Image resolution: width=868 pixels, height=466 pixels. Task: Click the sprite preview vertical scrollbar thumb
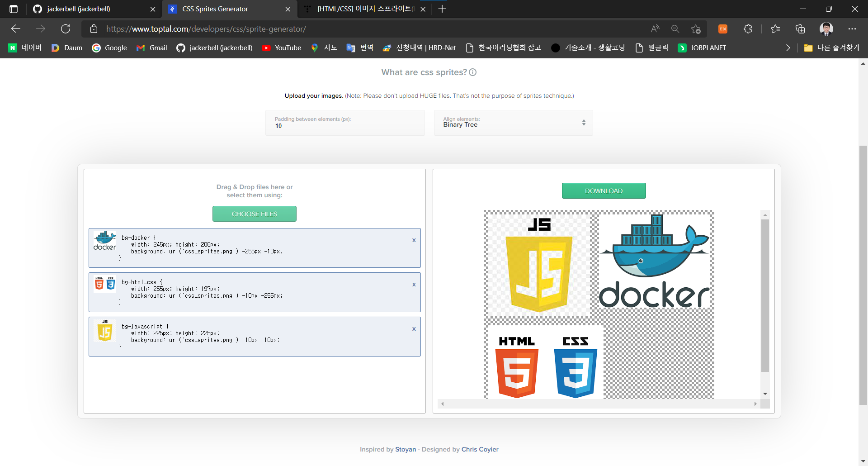tap(765, 295)
